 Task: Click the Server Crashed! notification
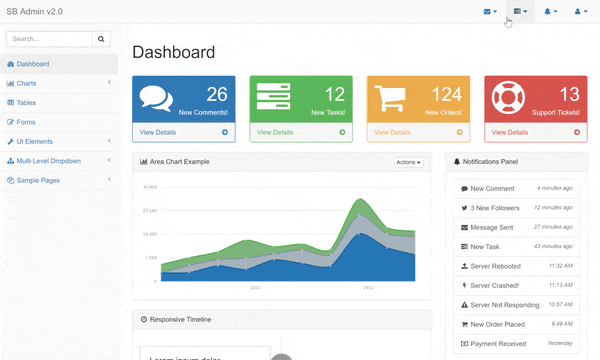(516, 285)
